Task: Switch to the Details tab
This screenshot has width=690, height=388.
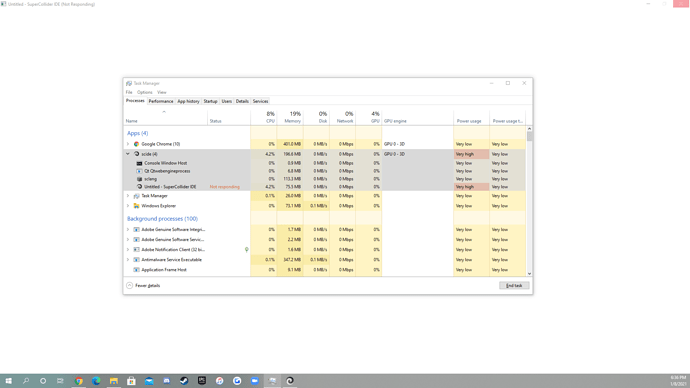Action: [242, 101]
